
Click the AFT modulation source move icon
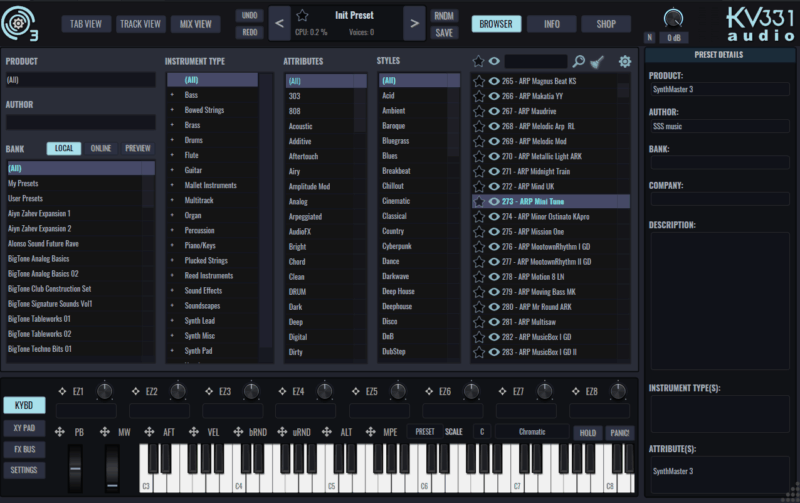pos(149,432)
